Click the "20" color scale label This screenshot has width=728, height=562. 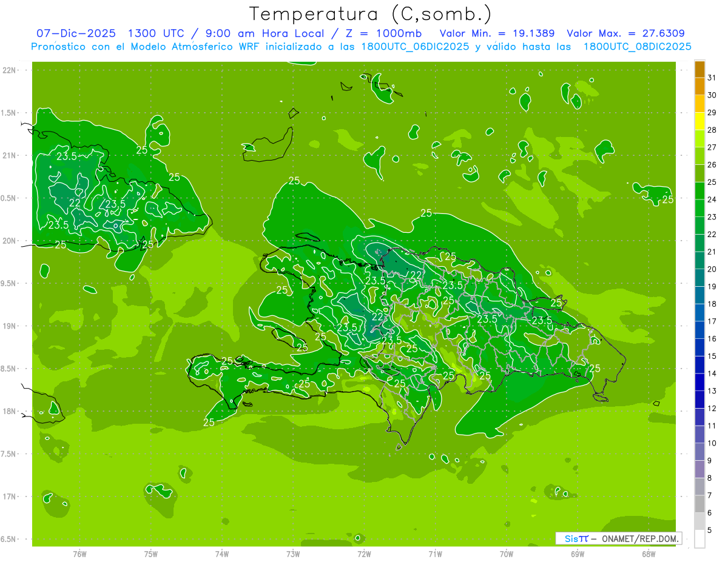click(712, 269)
